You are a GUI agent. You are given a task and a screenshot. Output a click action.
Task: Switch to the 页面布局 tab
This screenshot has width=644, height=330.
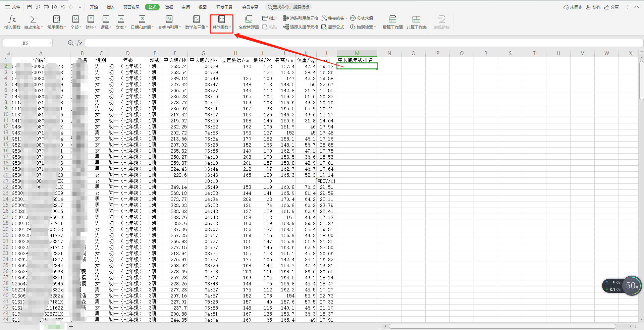[x=131, y=7]
